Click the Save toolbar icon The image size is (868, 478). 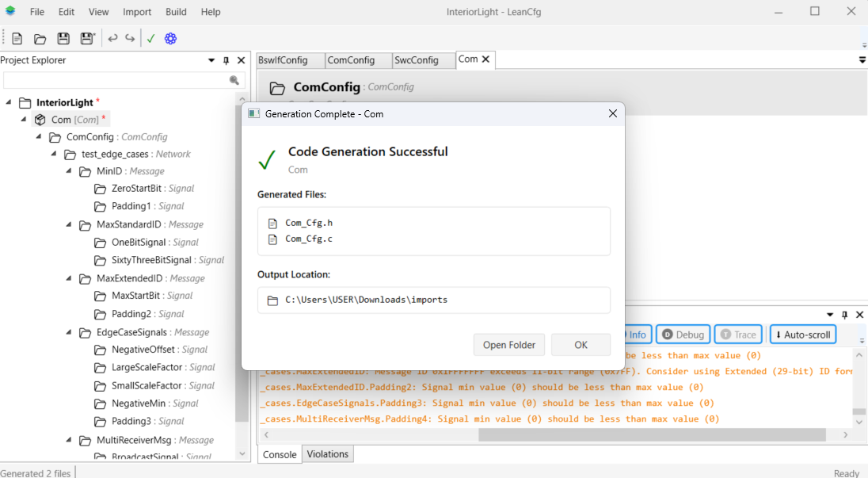coord(63,38)
